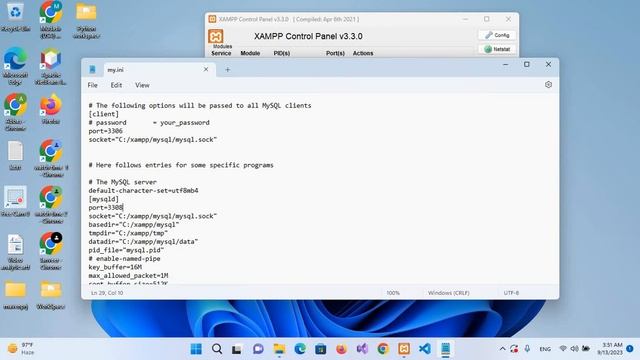Click the UTF-8 encoding status entry
The image size is (640, 360).
pyautogui.click(x=511, y=293)
